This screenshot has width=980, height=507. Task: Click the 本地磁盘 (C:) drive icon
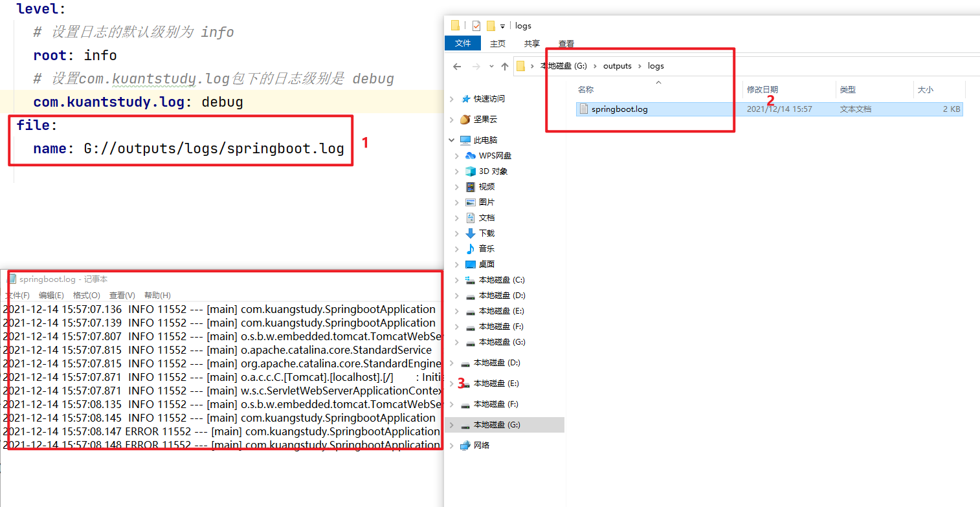[x=471, y=280]
